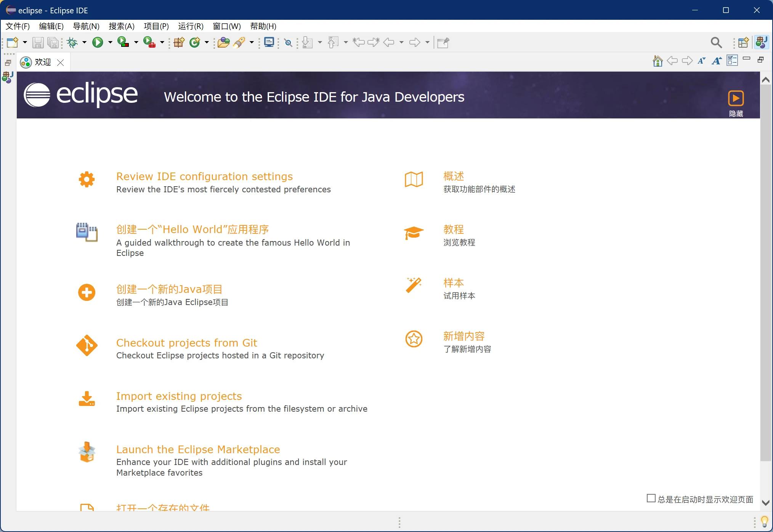Click Checkout projects from Git link

click(x=186, y=343)
